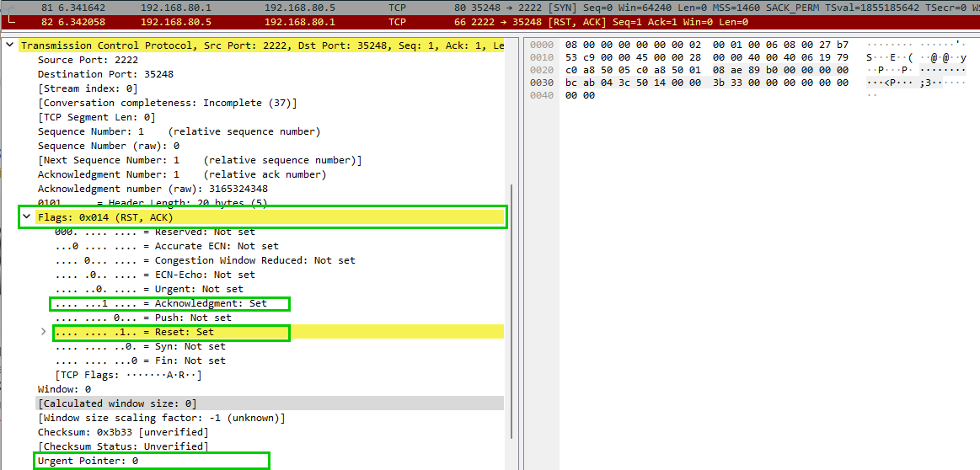The height and width of the screenshot is (470, 980).
Task: Select the Urgent Pointer: 0 field
Action: pos(88,461)
